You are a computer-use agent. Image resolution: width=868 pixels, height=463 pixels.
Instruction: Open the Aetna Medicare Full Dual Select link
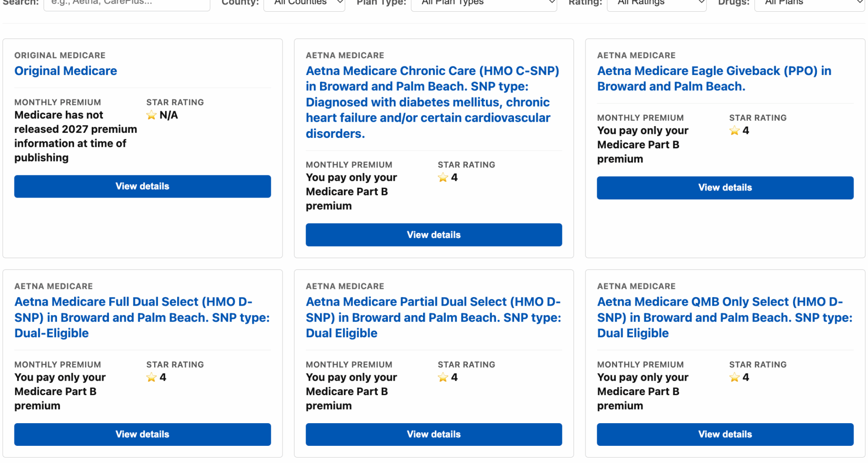pos(142,317)
